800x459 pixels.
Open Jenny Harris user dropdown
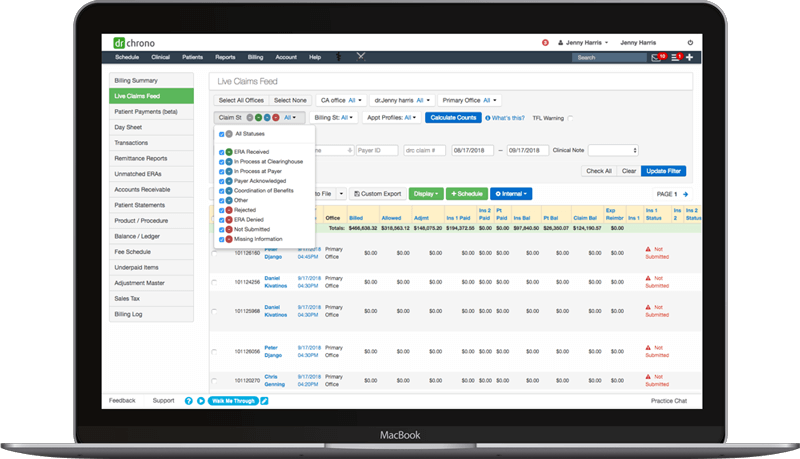(x=583, y=43)
